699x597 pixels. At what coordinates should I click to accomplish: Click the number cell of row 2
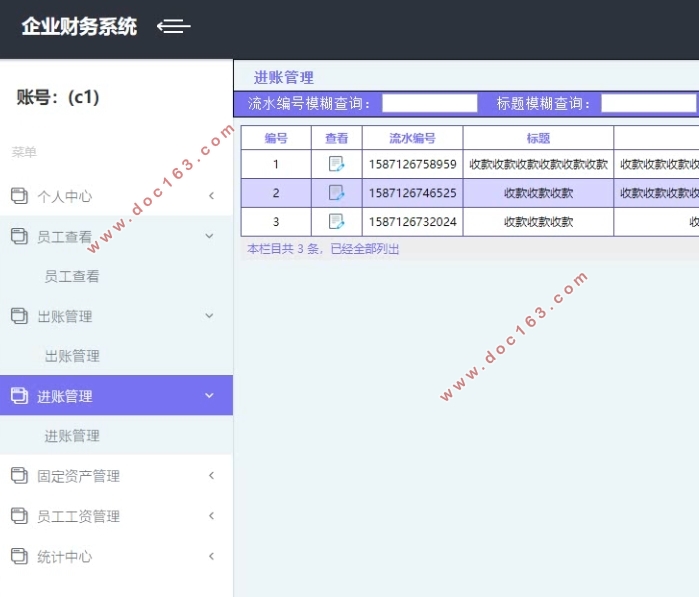tap(276, 193)
